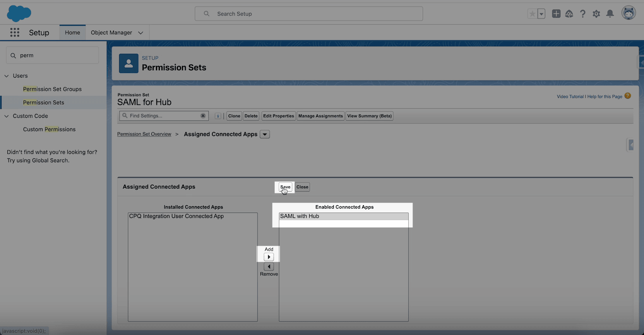
Task: Click the Permission Sets page header icon
Action: pos(128,63)
